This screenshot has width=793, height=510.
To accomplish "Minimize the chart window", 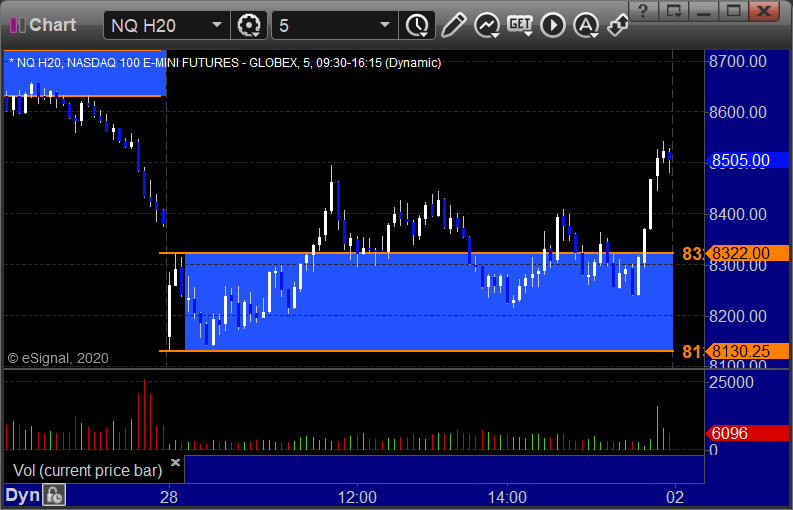I will tap(703, 11).
